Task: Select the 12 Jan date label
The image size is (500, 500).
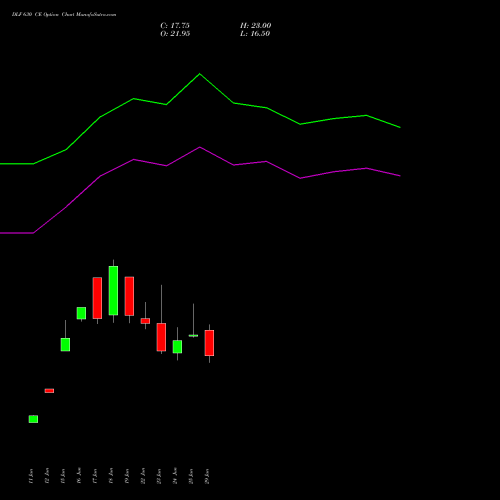Action: click(47, 476)
